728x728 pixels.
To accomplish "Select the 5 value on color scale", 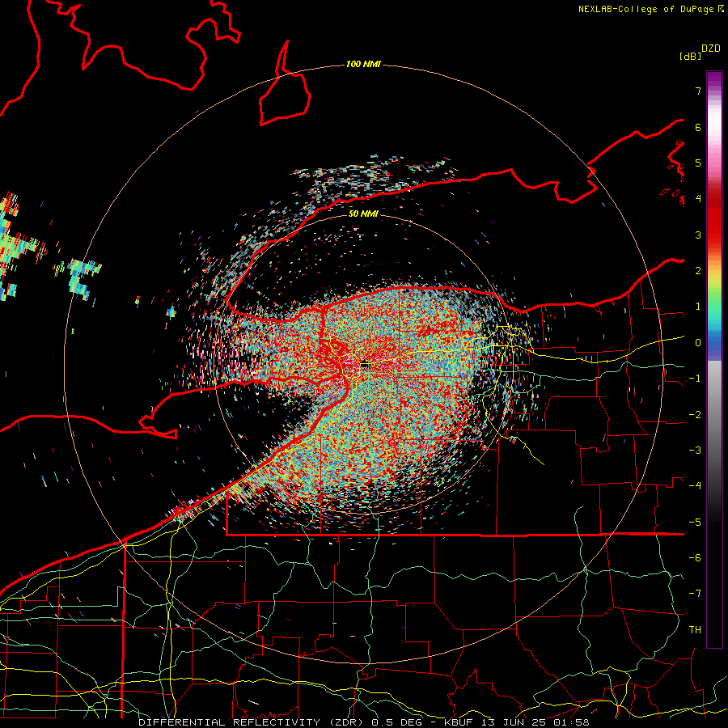I will (x=698, y=163).
